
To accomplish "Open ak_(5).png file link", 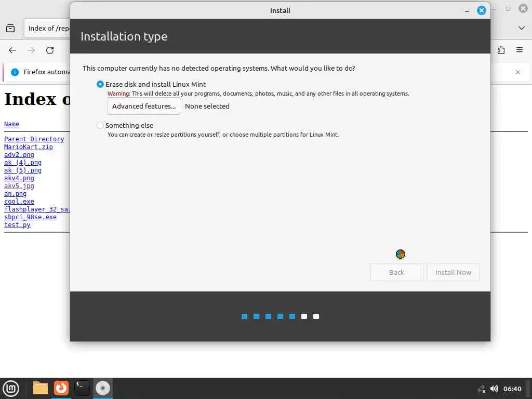I will 23,170.
